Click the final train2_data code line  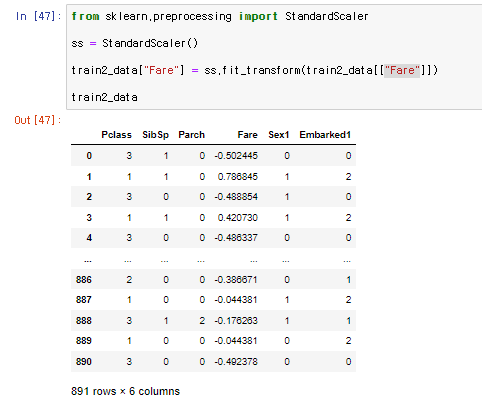tap(104, 97)
